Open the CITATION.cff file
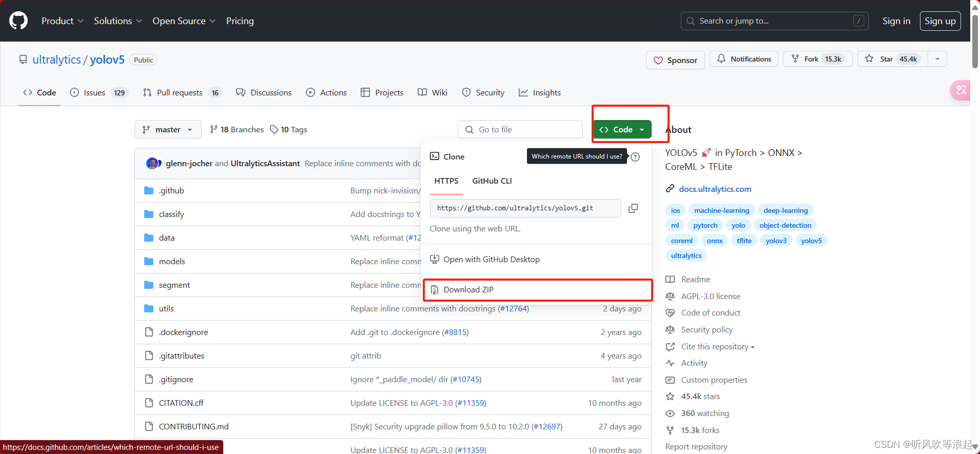Screen dimensions: 980x454 (181, 403)
